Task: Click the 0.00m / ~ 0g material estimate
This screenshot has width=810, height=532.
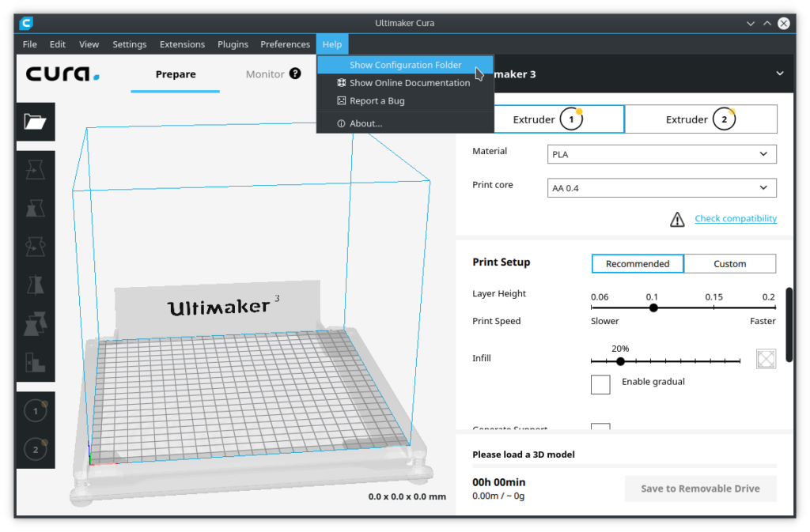Action: coord(498,496)
